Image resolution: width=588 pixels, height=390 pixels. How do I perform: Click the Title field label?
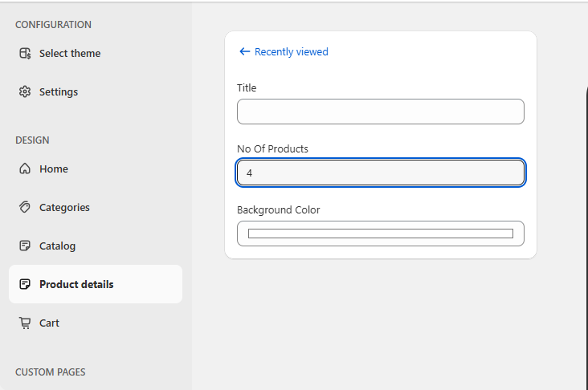click(247, 87)
